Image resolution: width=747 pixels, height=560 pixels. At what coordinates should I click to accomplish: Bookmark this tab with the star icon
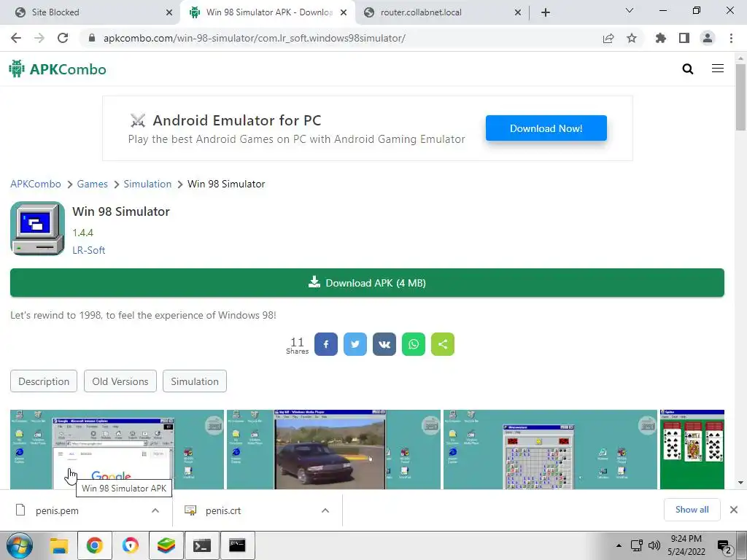[x=632, y=38]
